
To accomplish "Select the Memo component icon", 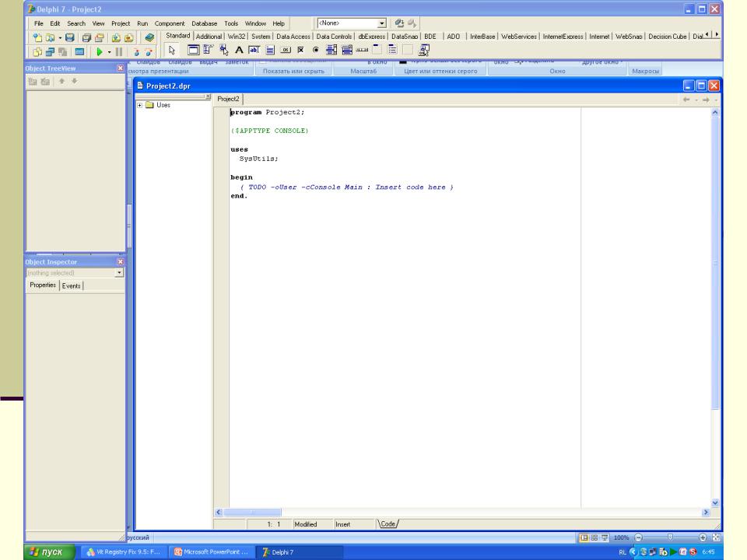I will [270, 50].
